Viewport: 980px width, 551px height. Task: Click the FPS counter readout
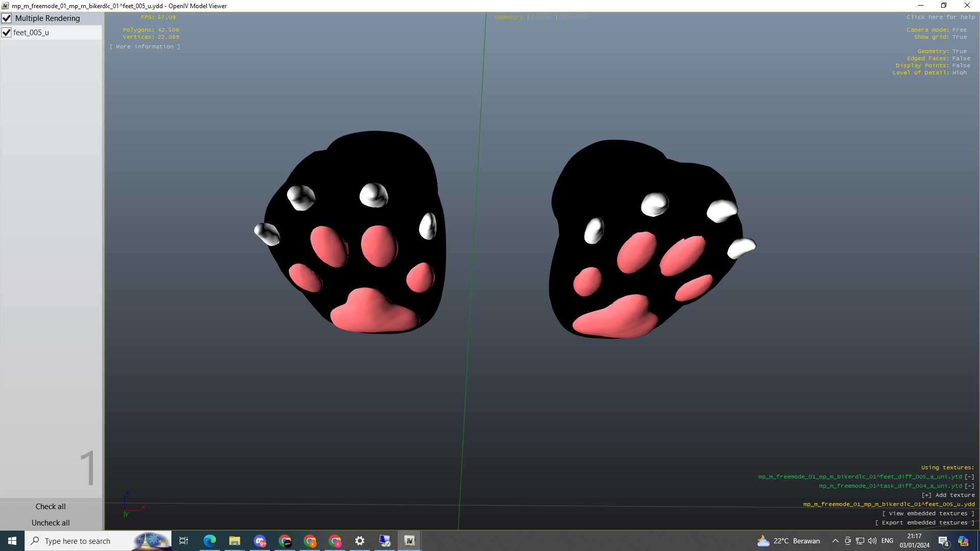pos(158,17)
